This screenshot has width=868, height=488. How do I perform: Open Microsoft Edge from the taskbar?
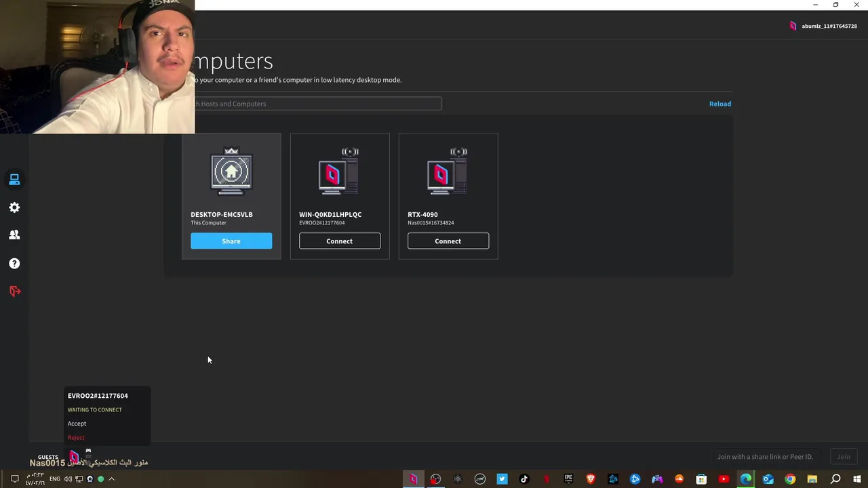coord(746,479)
